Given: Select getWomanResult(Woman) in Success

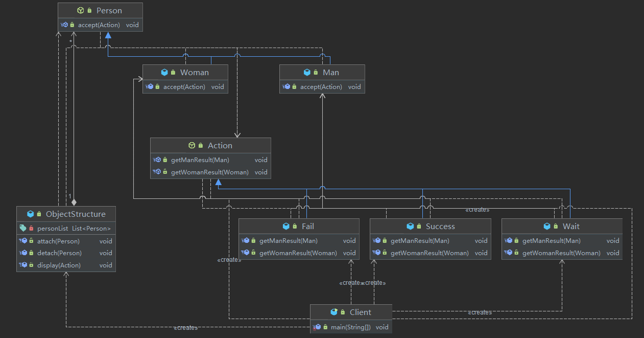Looking at the screenshot, I should click(x=430, y=253).
